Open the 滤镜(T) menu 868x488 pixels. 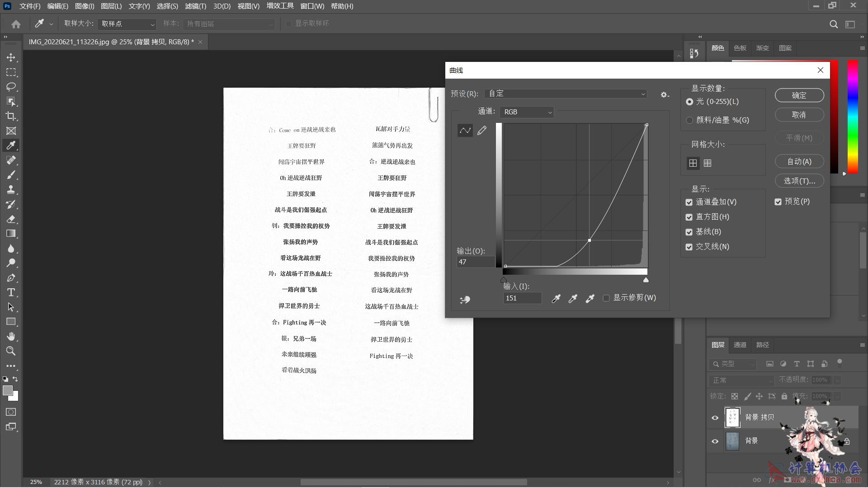195,6
